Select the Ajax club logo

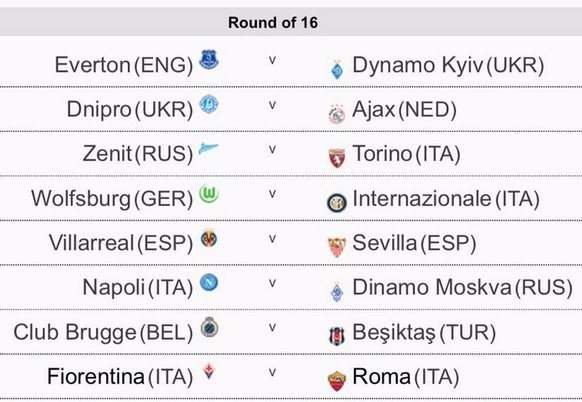(x=337, y=114)
